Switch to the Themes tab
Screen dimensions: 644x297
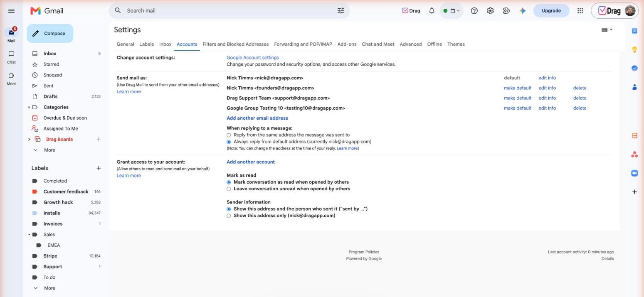[x=456, y=44]
